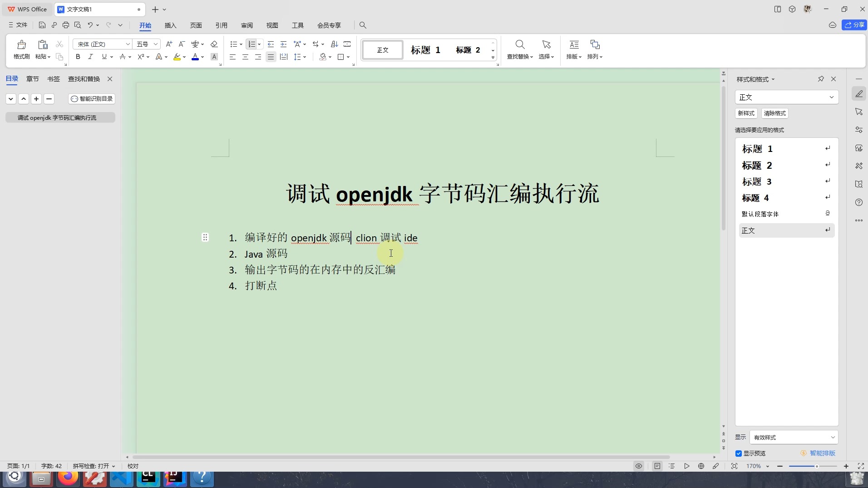
Task: Select the format painter (格式刷) tool
Action: click(x=21, y=49)
